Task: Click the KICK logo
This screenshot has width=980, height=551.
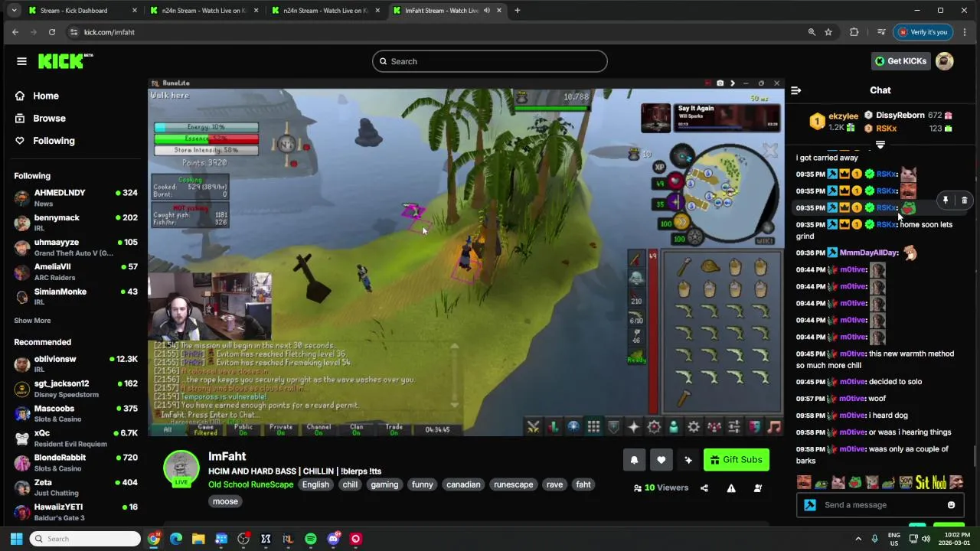Action: (65, 61)
